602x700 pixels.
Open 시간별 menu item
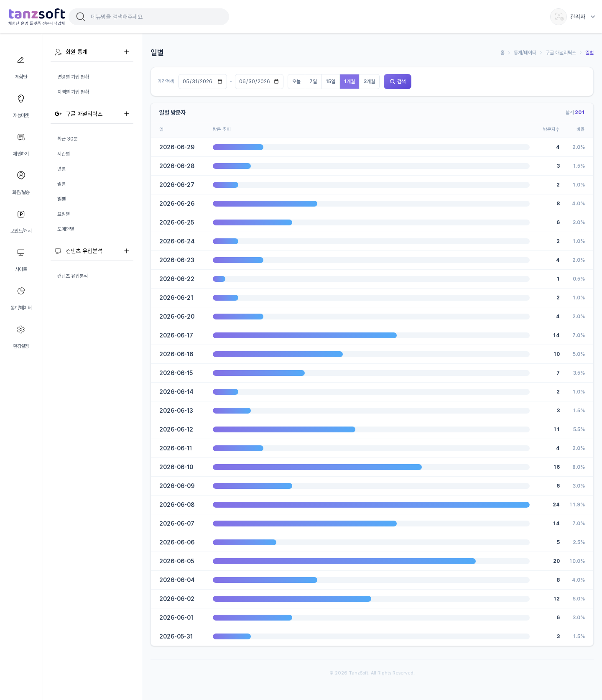point(64,154)
